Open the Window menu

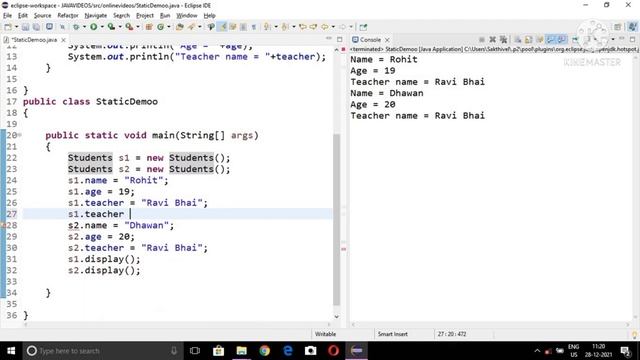187,16
